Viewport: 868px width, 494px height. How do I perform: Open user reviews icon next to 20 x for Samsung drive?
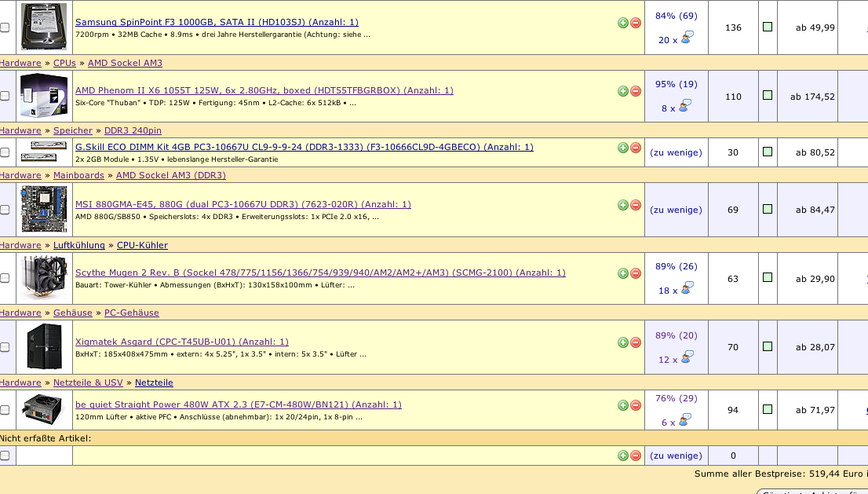coord(687,38)
